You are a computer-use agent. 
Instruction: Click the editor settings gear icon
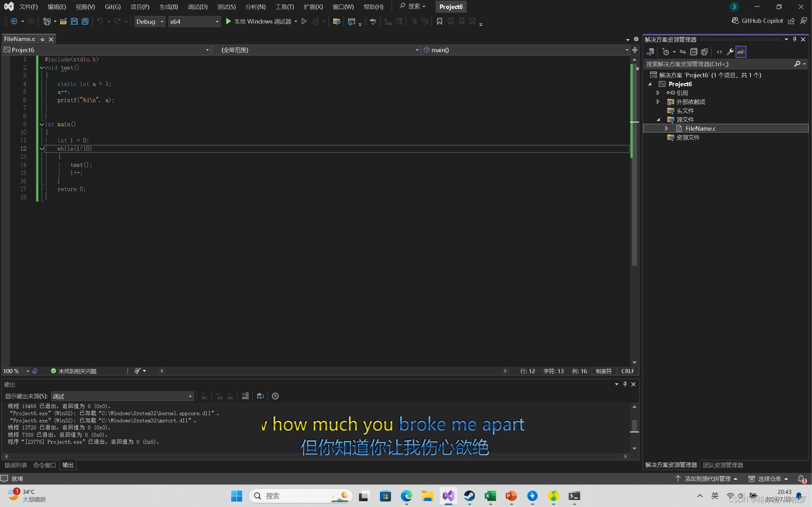tap(636, 39)
